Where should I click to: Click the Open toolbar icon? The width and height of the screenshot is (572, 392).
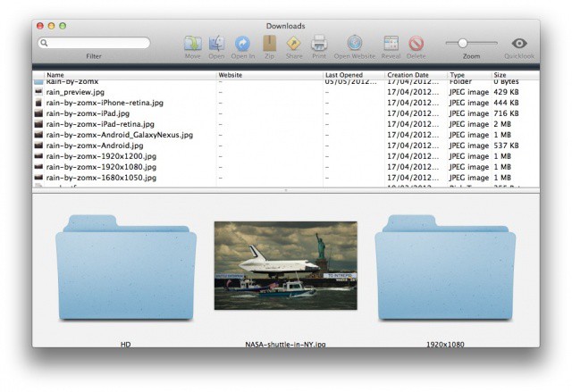[x=216, y=43]
